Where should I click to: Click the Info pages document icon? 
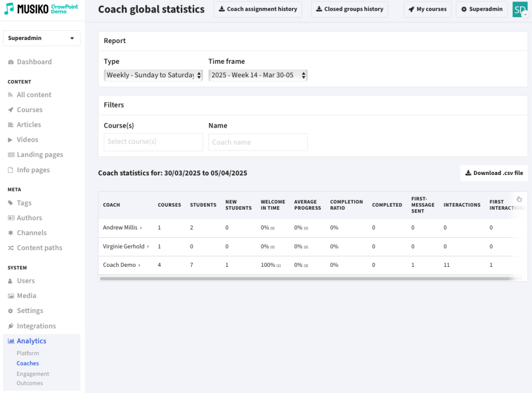[x=10, y=170]
